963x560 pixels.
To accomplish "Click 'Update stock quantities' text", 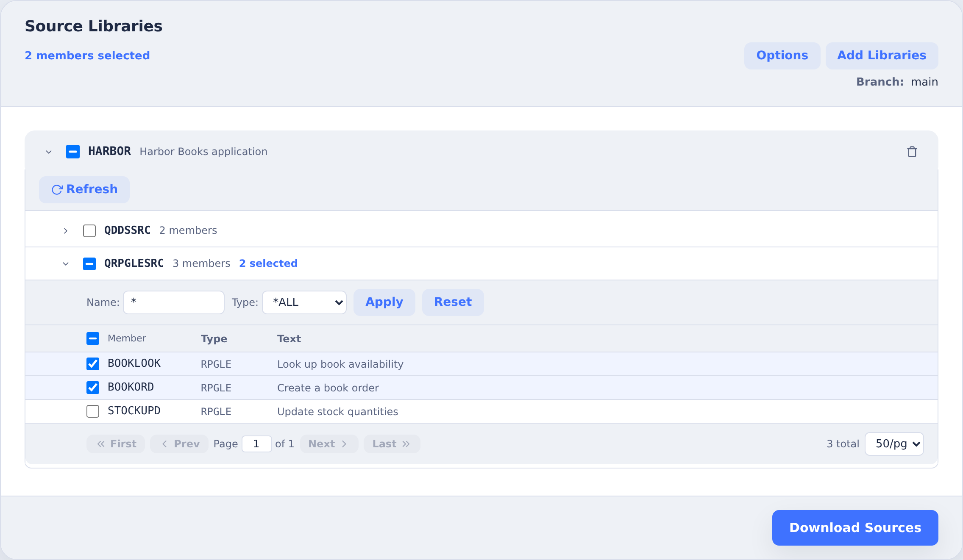I will [338, 412].
